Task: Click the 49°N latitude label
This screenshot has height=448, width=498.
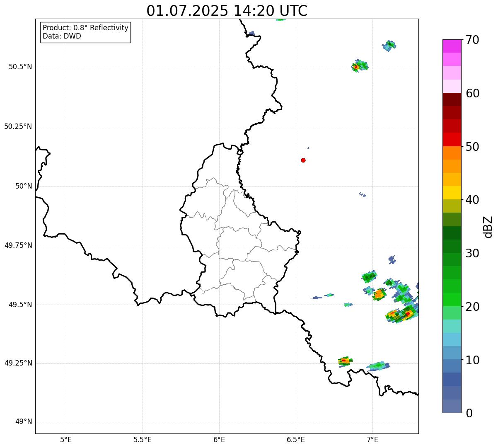Action: 24,422
